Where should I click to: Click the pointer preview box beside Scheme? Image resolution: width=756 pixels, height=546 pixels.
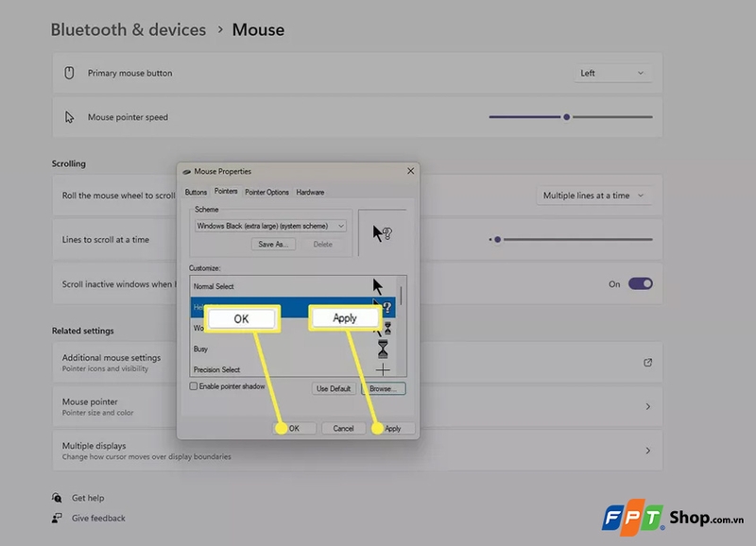click(383, 232)
